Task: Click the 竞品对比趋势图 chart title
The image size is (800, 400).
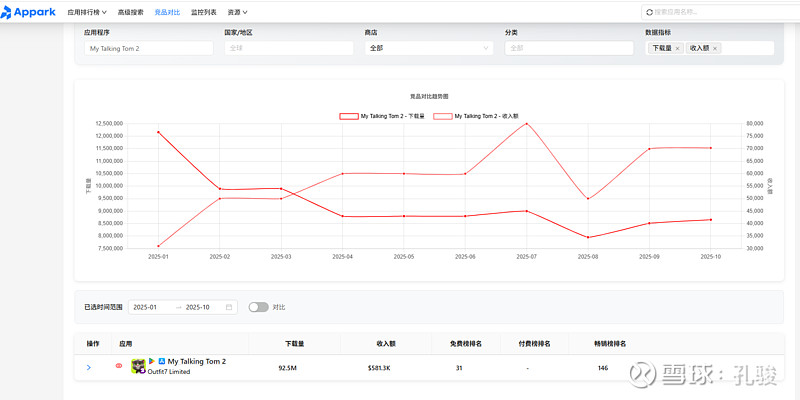Action: click(x=429, y=96)
